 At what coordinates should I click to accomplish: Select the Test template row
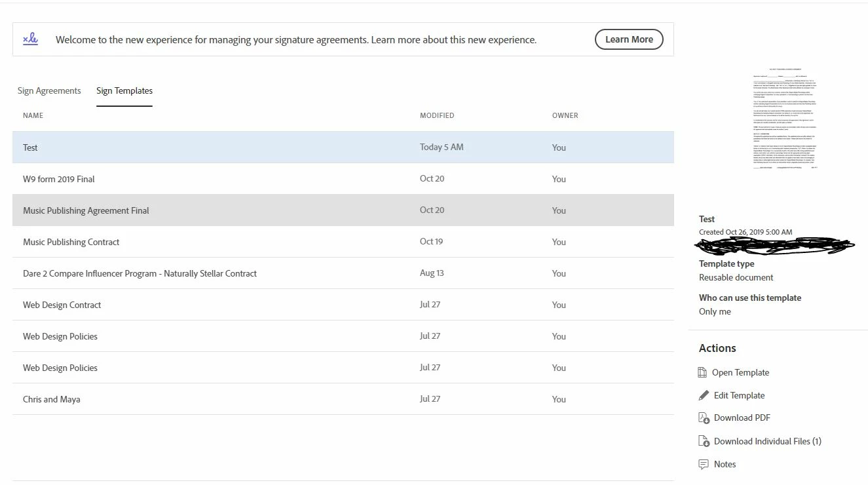343,147
